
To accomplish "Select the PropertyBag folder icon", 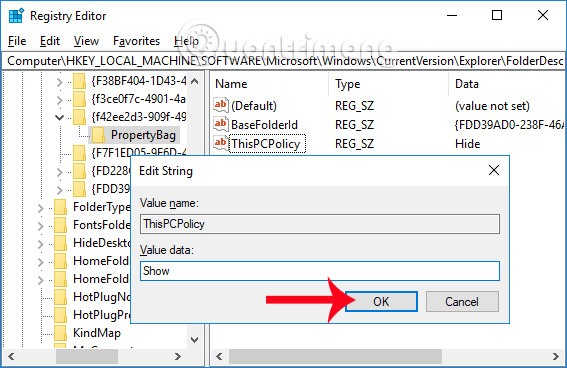I will tap(98, 135).
